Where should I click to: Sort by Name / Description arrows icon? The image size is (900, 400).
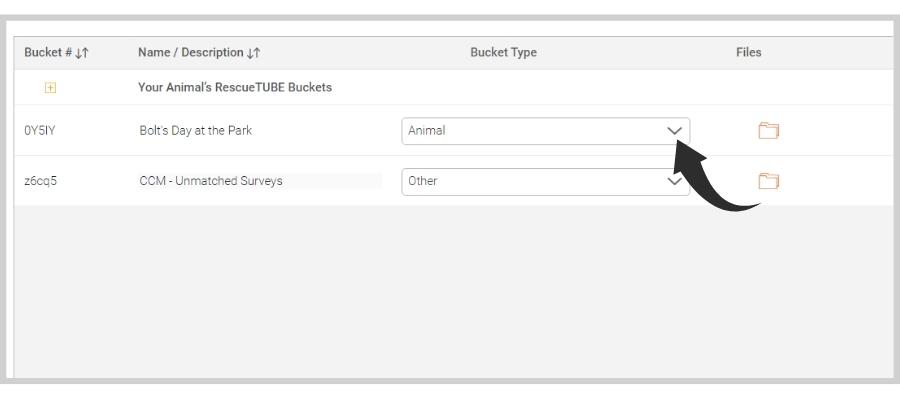tap(254, 53)
